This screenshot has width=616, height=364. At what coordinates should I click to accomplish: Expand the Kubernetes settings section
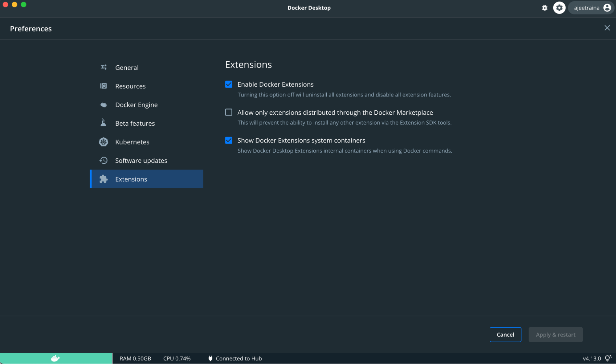tap(132, 142)
